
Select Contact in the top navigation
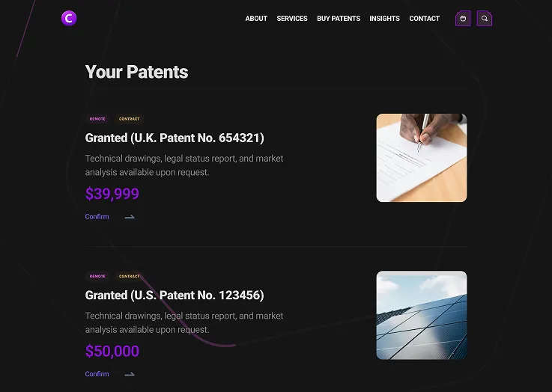click(x=425, y=19)
